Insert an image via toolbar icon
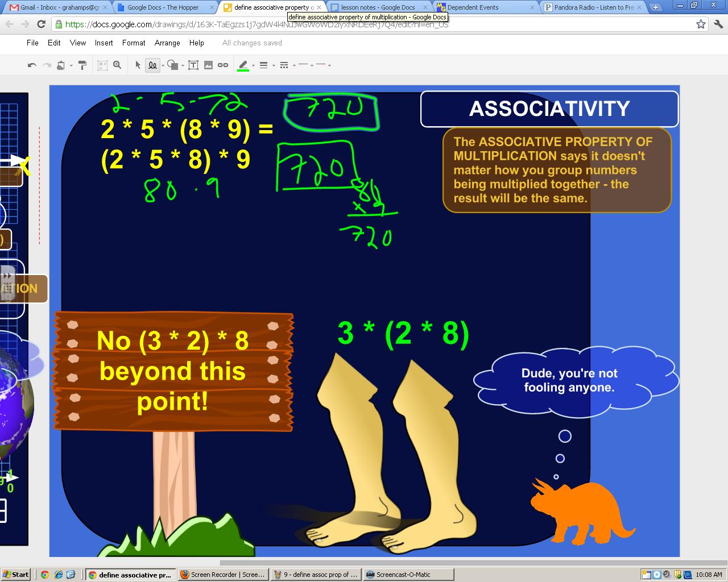 coord(208,65)
